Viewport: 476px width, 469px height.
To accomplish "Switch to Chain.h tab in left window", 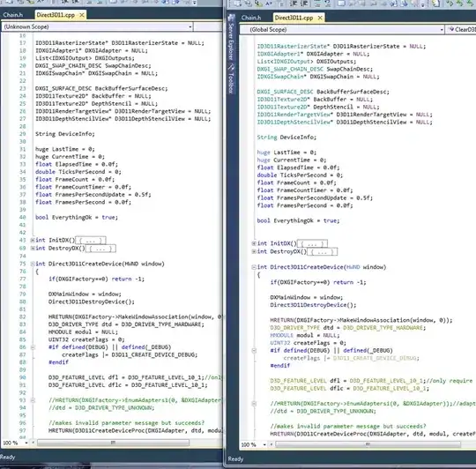I will [x=13, y=15].
